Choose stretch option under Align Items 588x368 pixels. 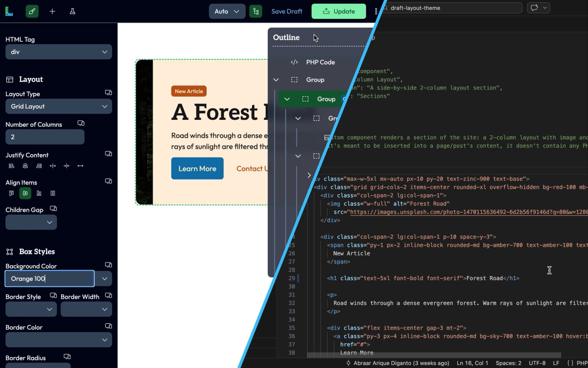[53, 193]
